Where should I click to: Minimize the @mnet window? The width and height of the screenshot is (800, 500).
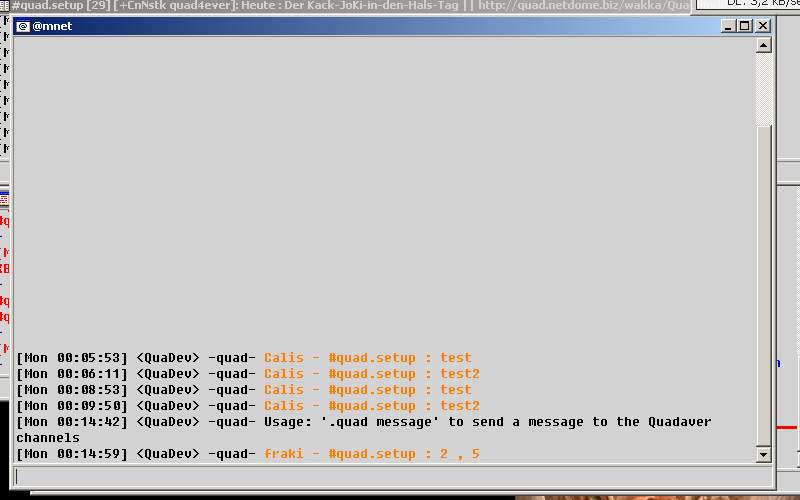(727, 26)
